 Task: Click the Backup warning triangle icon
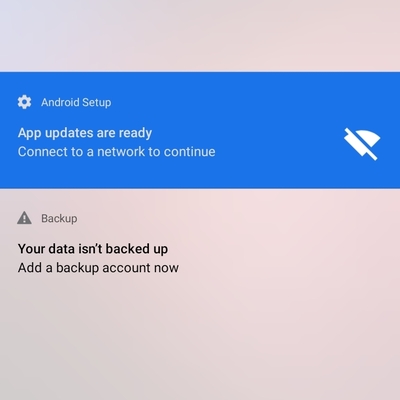tap(24, 218)
